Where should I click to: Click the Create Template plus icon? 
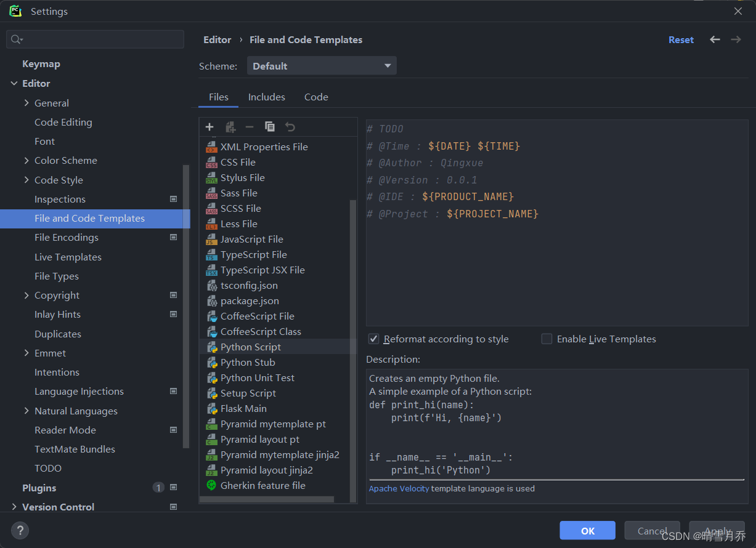[x=209, y=127]
